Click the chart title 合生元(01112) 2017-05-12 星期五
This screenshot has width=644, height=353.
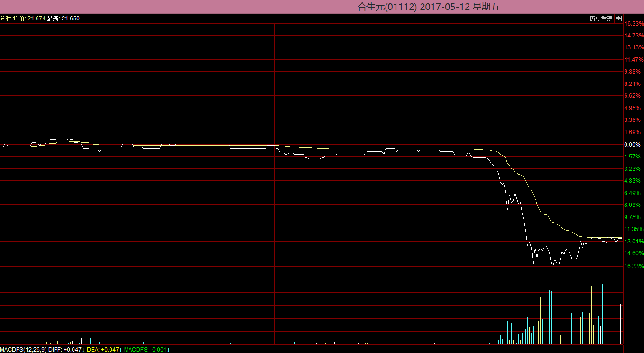429,7
